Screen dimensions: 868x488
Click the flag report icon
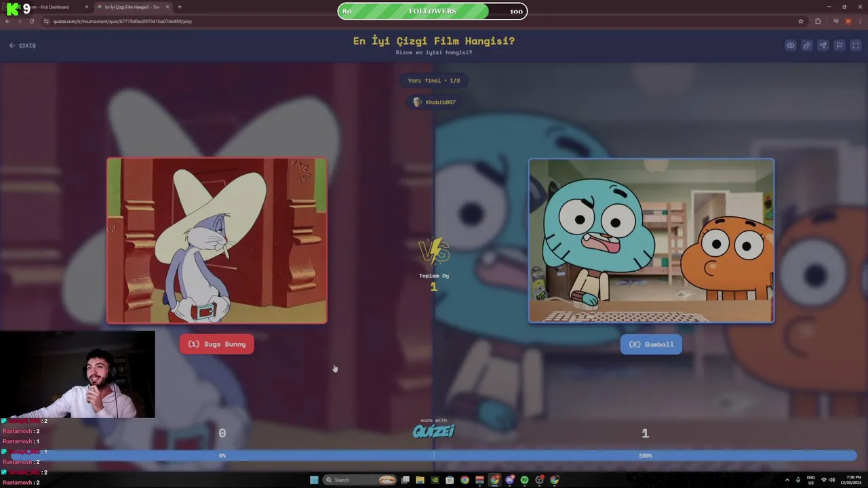[x=840, y=45]
